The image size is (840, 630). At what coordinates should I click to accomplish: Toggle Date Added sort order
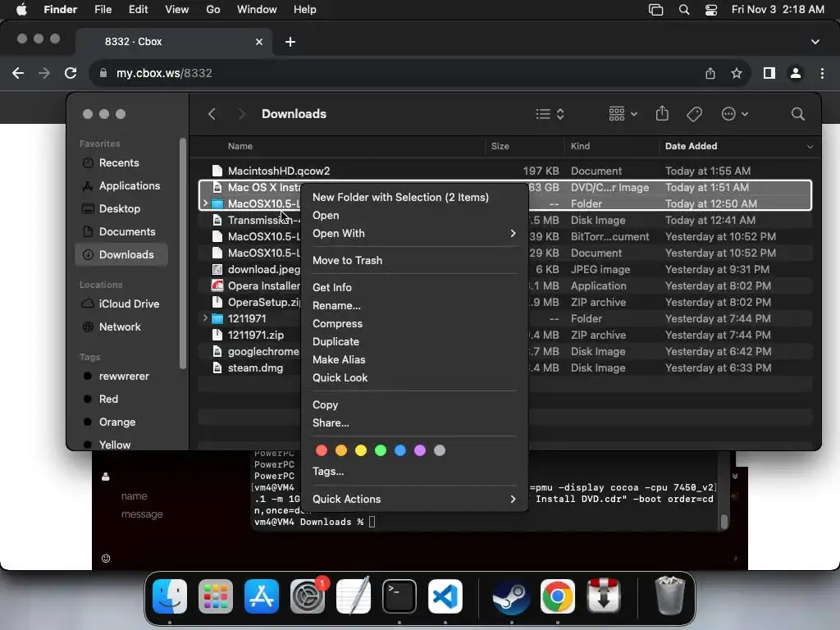(x=738, y=146)
